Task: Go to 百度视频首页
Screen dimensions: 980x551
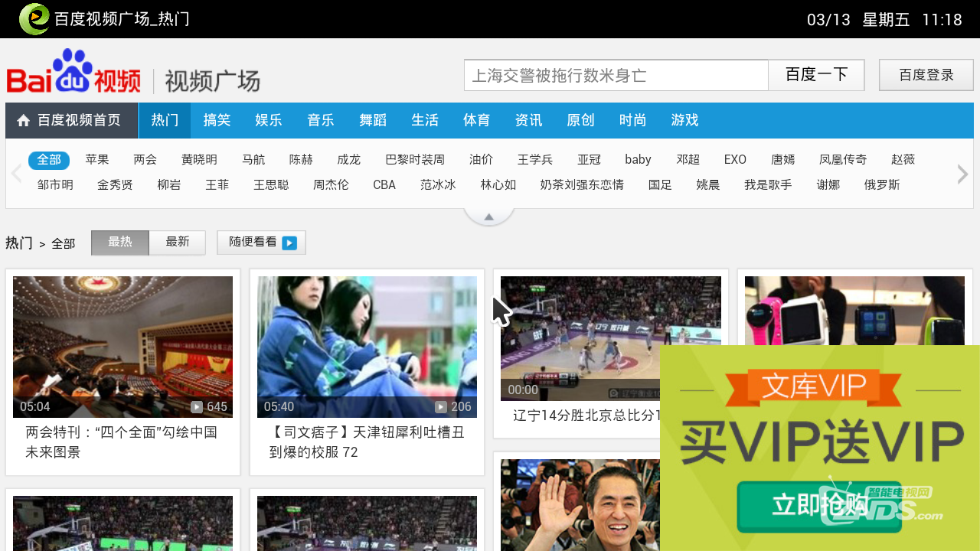Action: pyautogui.click(x=72, y=120)
